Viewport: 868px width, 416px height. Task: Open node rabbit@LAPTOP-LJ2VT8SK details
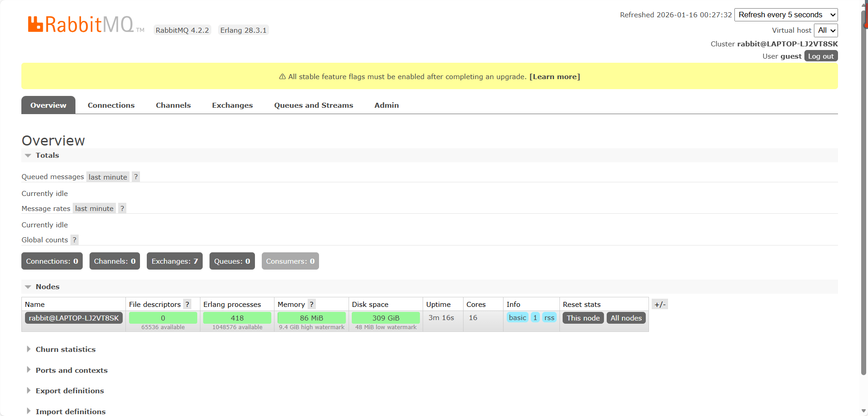tap(74, 318)
